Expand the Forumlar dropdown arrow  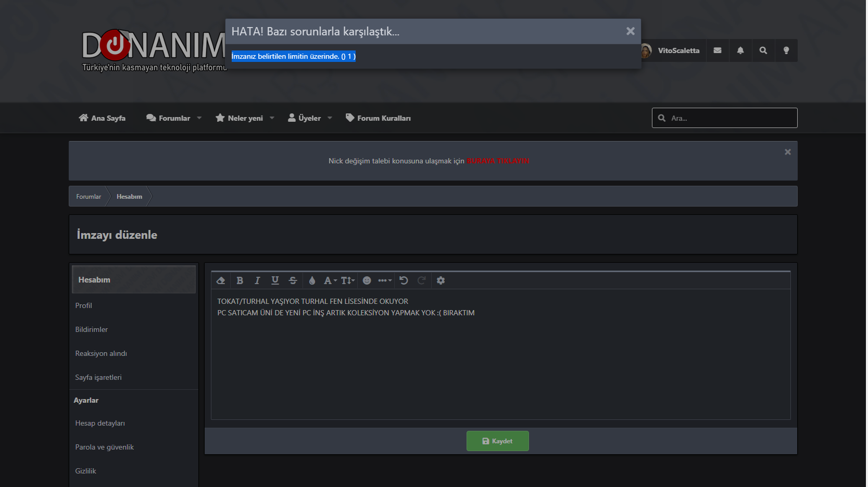pyautogui.click(x=199, y=118)
